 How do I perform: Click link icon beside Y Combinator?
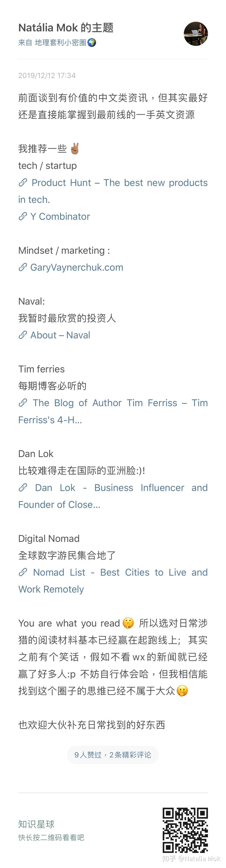click(23, 216)
